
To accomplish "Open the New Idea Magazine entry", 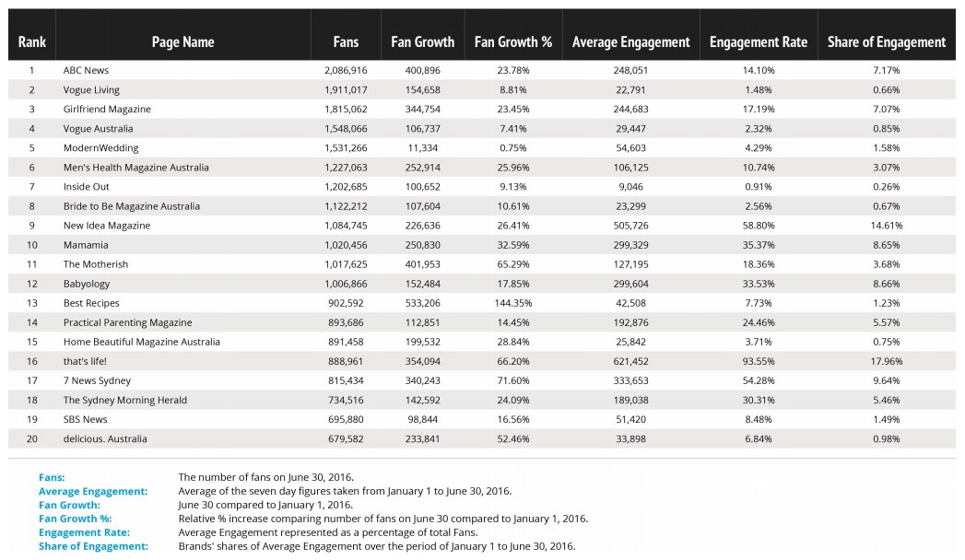I will coord(106,225).
